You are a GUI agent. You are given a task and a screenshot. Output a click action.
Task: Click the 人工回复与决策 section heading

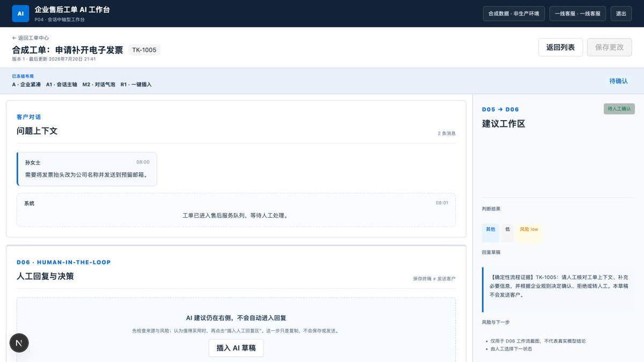tap(45, 276)
